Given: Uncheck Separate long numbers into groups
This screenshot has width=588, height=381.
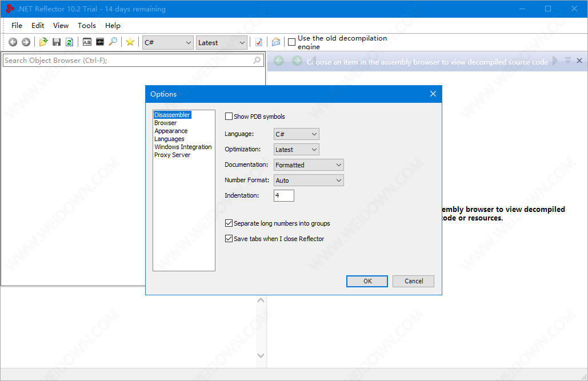Looking at the screenshot, I should pyautogui.click(x=229, y=223).
